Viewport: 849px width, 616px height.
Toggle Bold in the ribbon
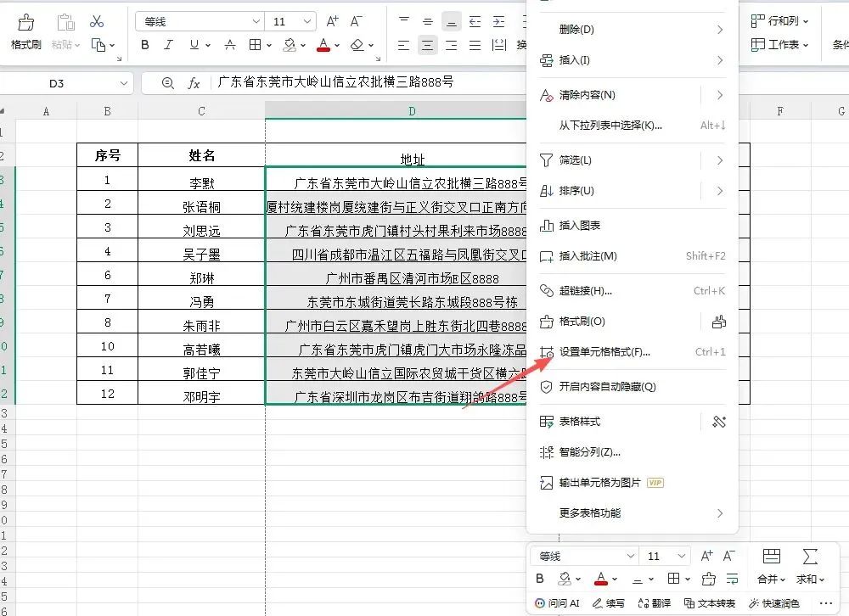tap(144, 45)
